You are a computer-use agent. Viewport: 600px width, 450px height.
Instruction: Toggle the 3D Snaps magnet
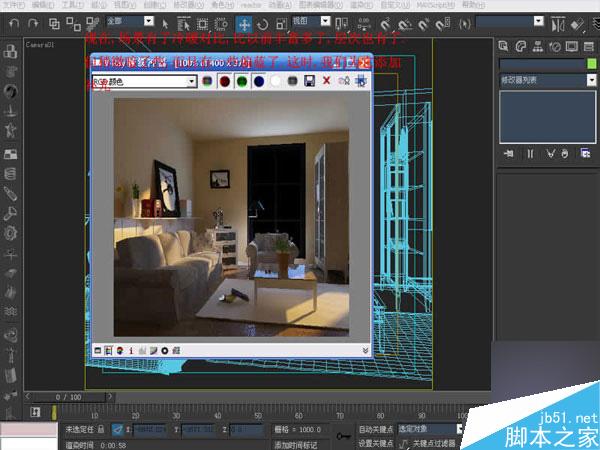[385, 24]
